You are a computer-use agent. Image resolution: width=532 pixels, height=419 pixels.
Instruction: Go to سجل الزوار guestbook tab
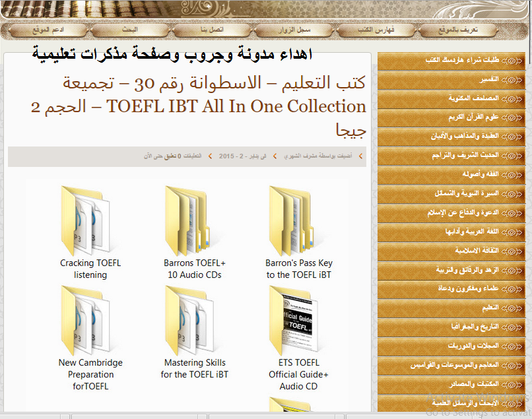coord(294,30)
